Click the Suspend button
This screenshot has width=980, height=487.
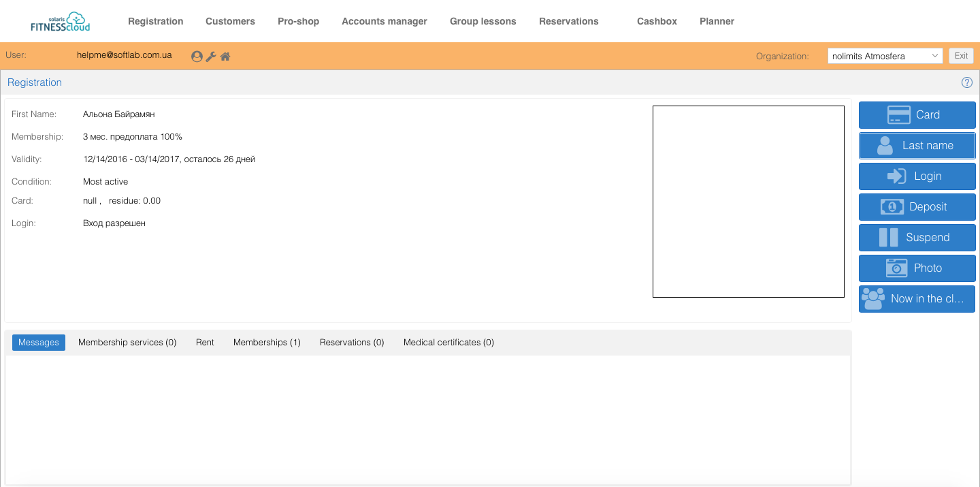click(917, 238)
